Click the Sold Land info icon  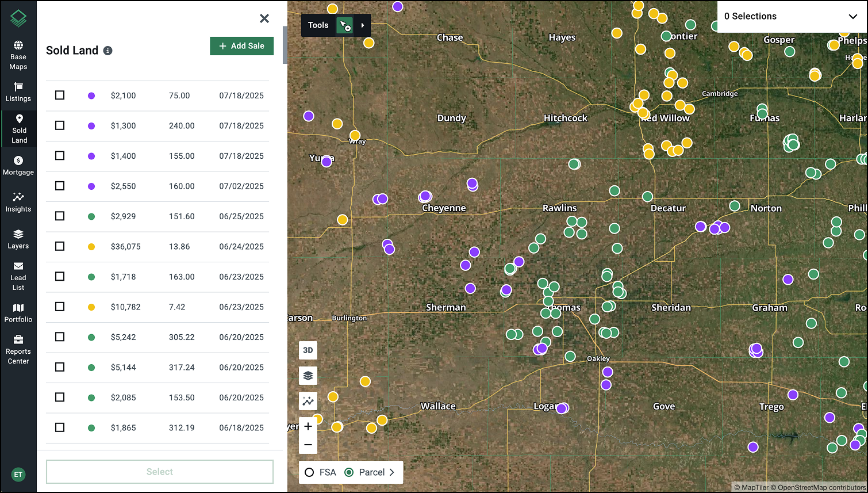point(107,51)
